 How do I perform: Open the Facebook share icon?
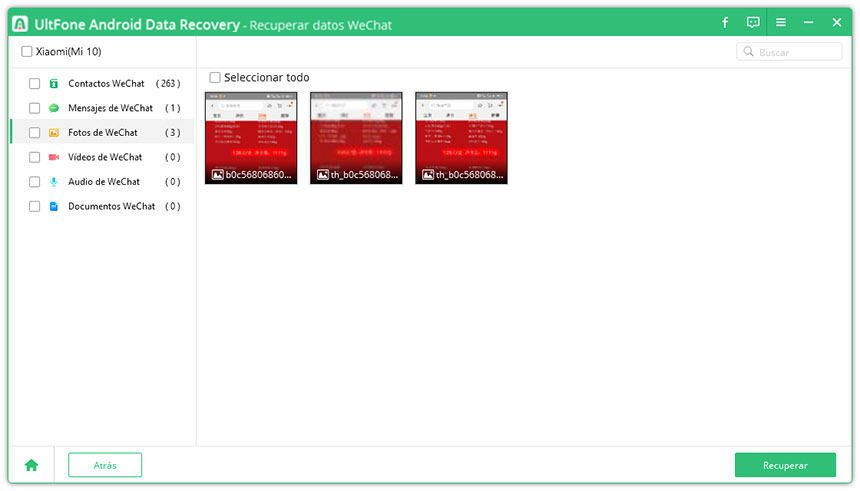point(725,22)
